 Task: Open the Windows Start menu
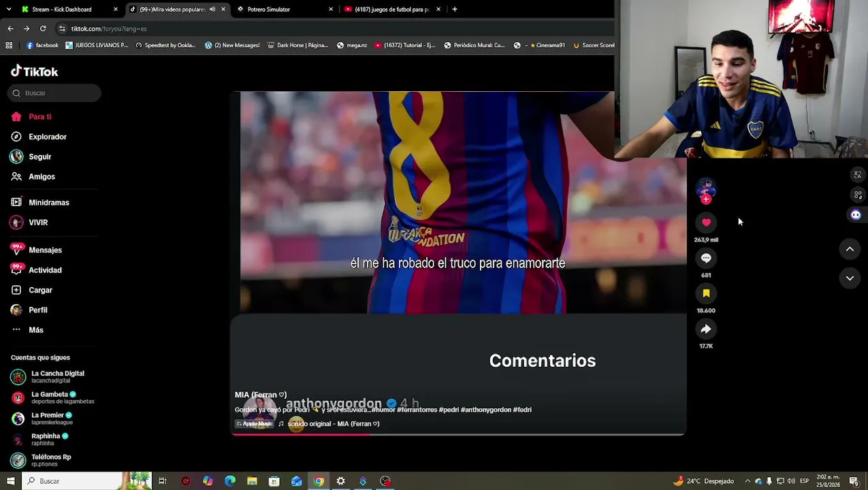(10, 481)
